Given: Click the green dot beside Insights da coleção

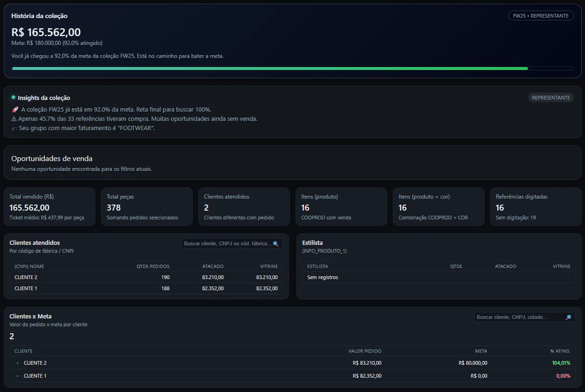Looking at the screenshot, I should (13, 97).
